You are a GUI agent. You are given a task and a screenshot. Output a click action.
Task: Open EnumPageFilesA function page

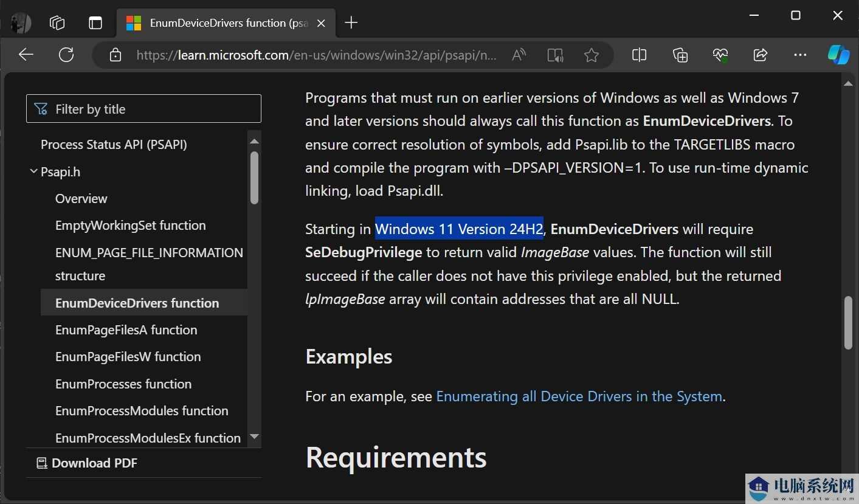[126, 330]
